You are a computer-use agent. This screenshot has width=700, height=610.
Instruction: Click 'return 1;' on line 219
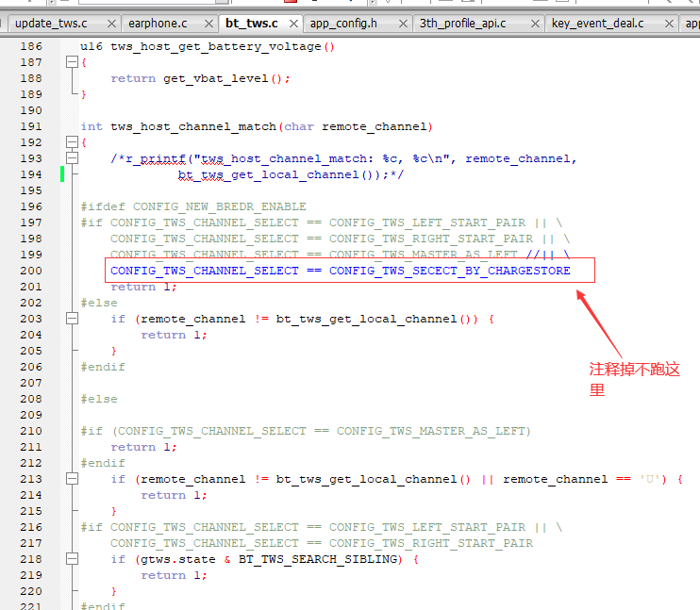click(175, 575)
